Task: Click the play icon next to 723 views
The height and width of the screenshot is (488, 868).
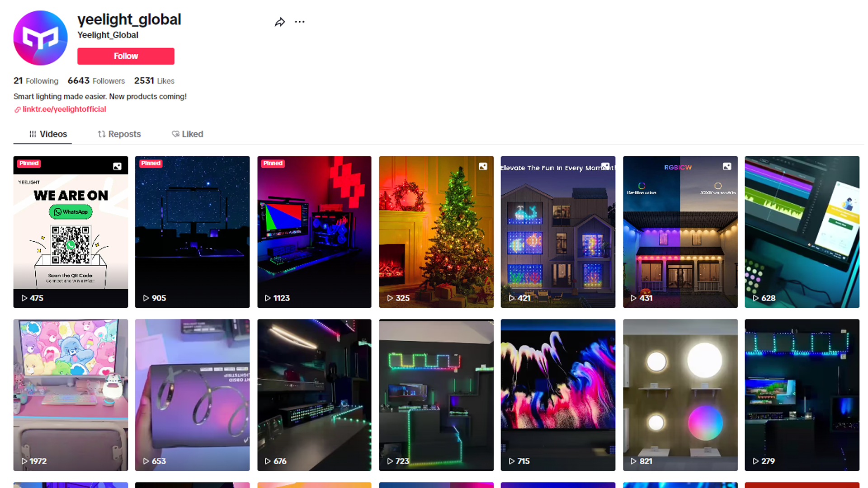Action: click(x=390, y=461)
